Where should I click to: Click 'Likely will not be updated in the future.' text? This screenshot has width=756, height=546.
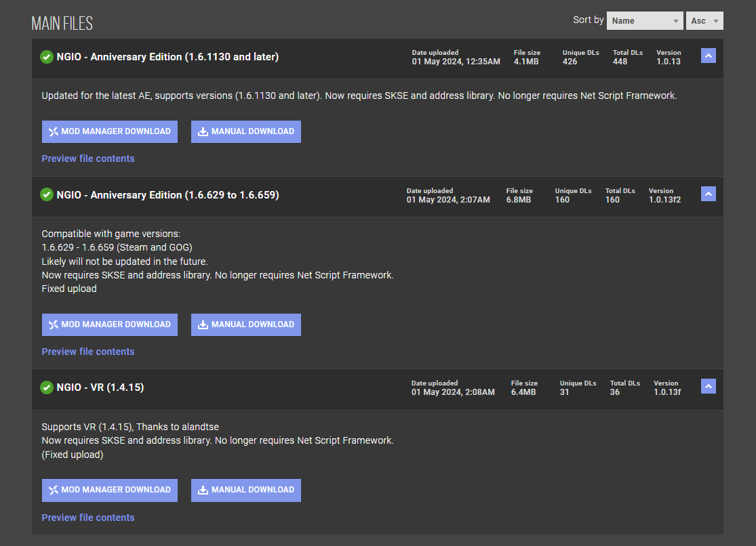pyautogui.click(x=124, y=261)
